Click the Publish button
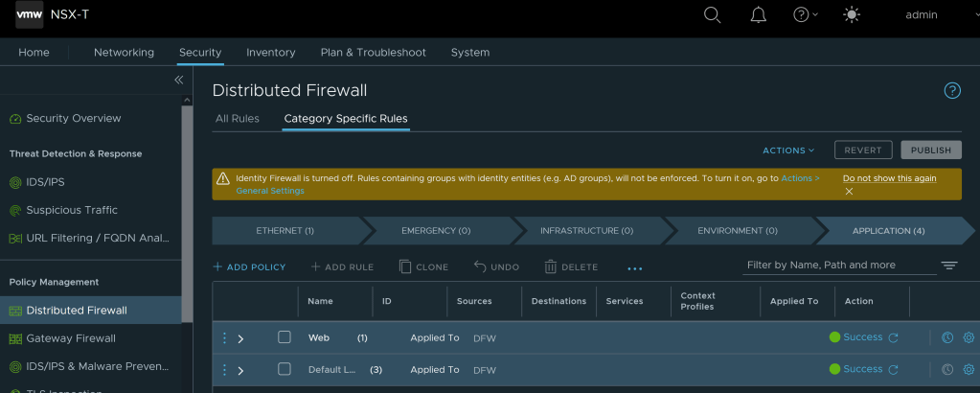Viewport: 980px width, 393px height. [930, 150]
